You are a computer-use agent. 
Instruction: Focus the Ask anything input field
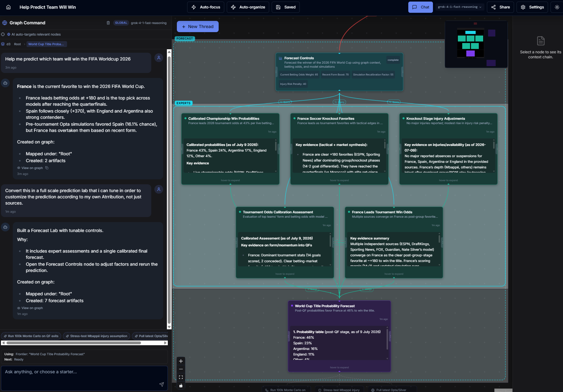[x=84, y=378]
